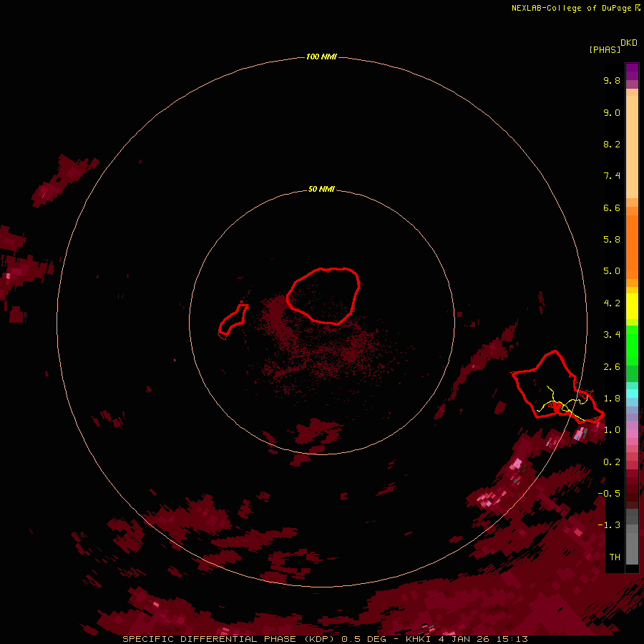Click the 8.2 scale value
Image resolution: width=644 pixels, height=644 pixels.
612,144
